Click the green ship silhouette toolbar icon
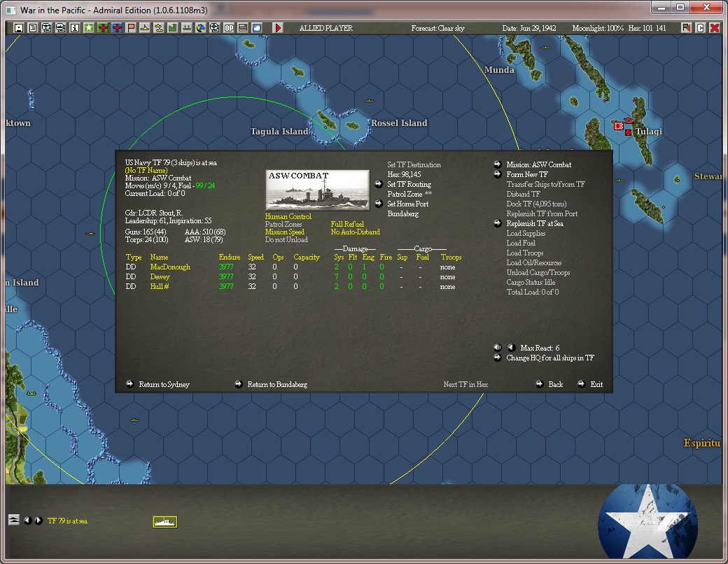Viewport: 728px width, 564px height. (187, 28)
